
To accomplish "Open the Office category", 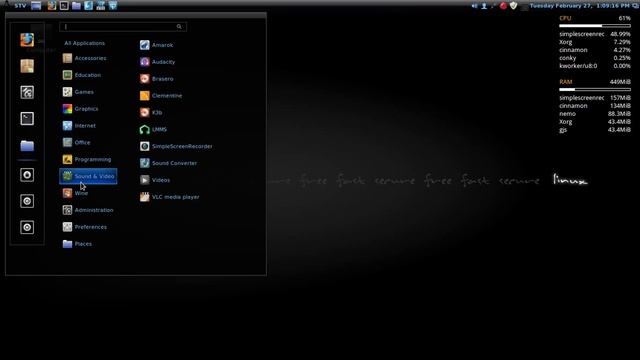I will [x=77, y=142].
